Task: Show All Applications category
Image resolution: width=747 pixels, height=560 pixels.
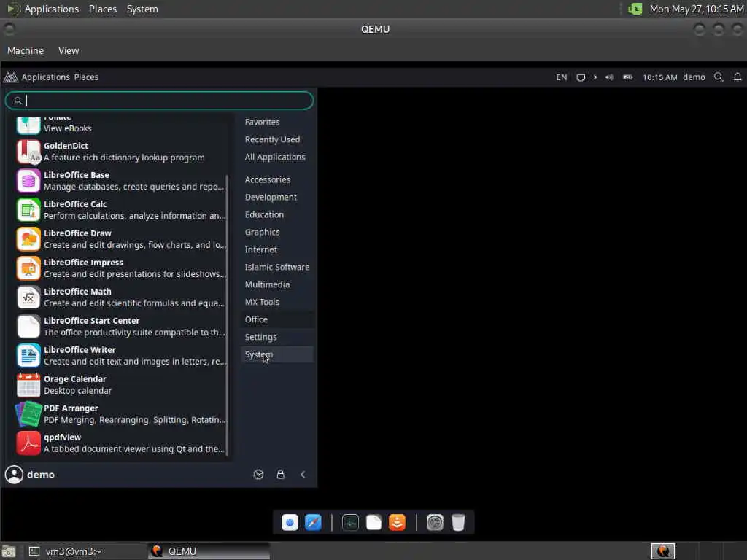Action: [275, 157]
